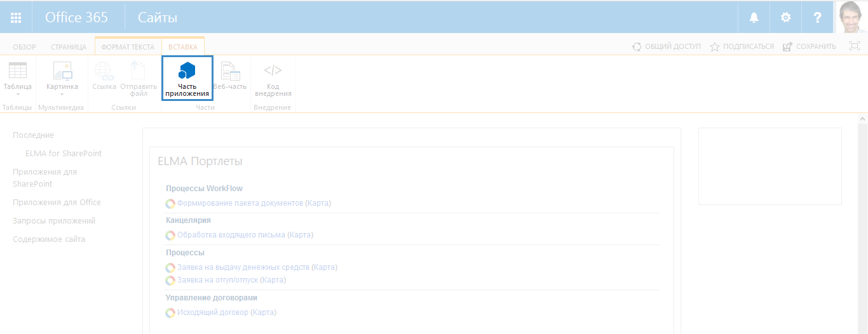Open Заявка на отгул/отпуск (Карта) link
Image resolution: width=868 pixels, height=334 pixels.
pyautogui.click(x=231, y=280)
